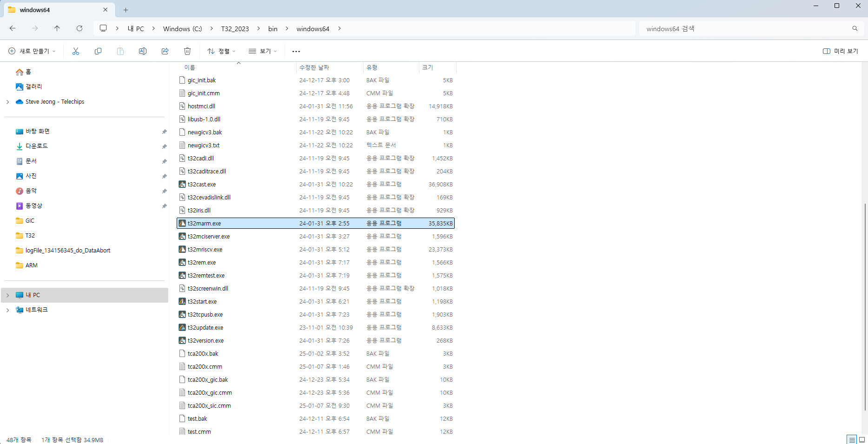Switch to large thumbnails view in status bar
The width and height of the screenshot is (868, 444).
(861, 439)
